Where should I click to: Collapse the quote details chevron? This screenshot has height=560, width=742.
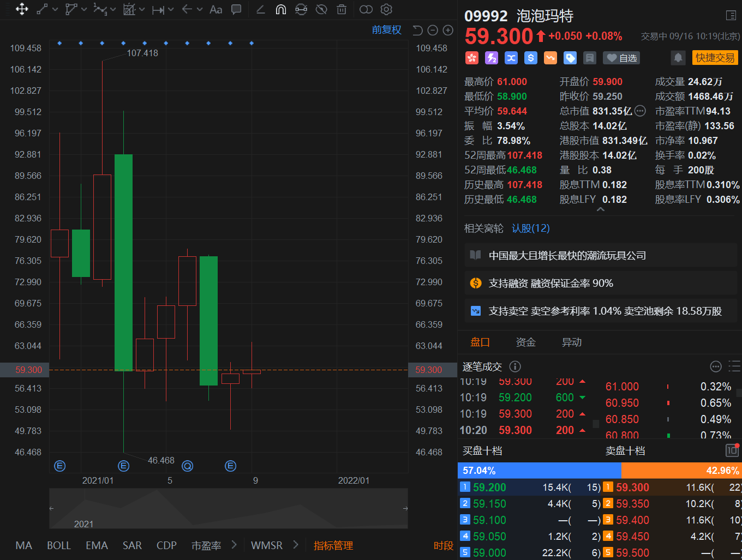(x=601, y=209)
